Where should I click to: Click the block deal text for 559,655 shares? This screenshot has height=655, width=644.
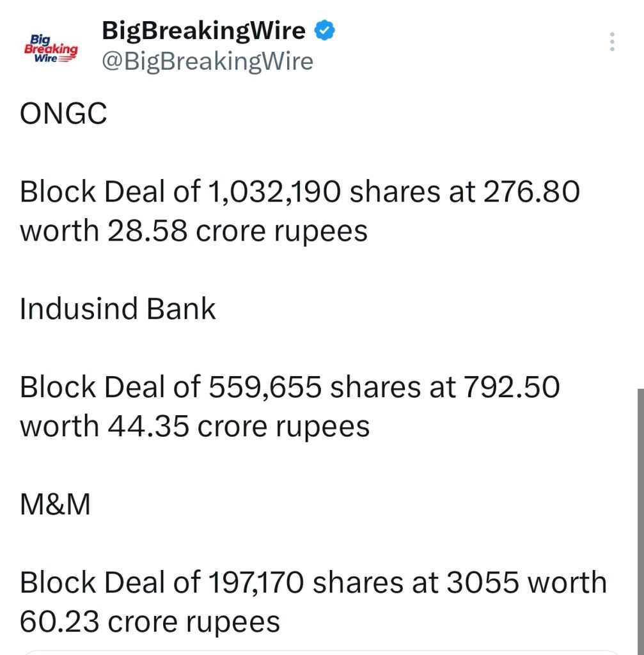(x=291, y=386)
